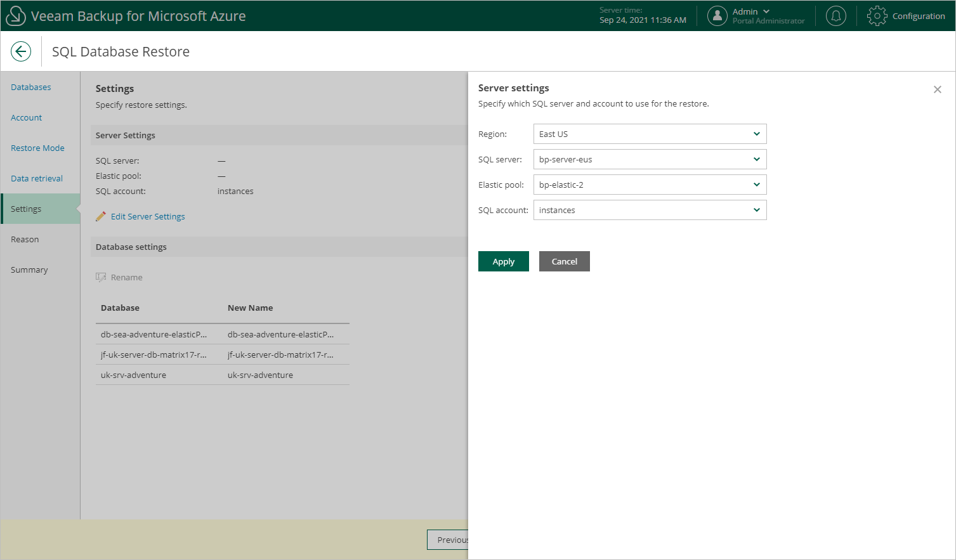Screen dimensions: 956x560
Task: Go to the Databases step
Action: pos(31,87)
